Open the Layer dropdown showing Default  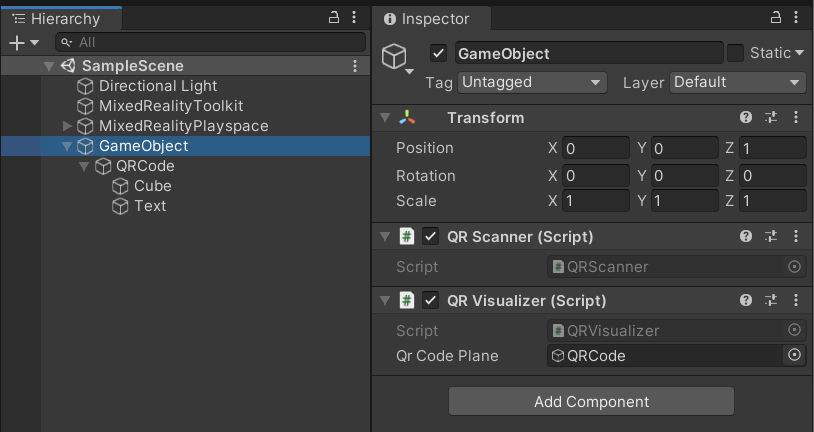[738, 82]
